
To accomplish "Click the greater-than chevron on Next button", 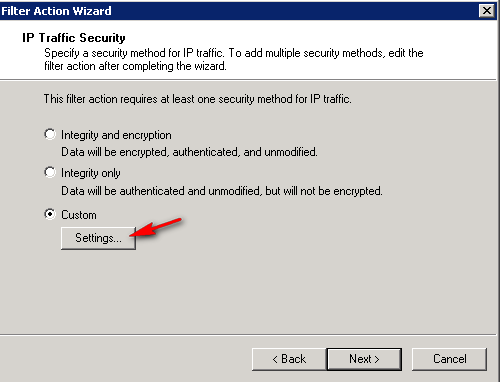I will 377,359.
